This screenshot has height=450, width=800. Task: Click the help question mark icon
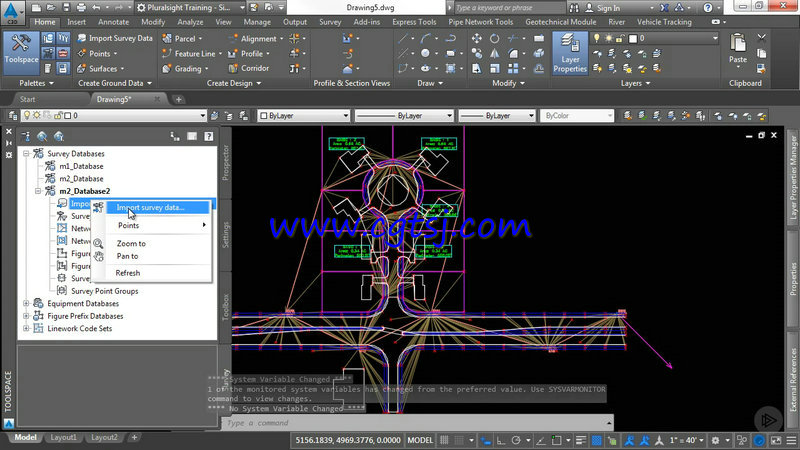[708, 8]
